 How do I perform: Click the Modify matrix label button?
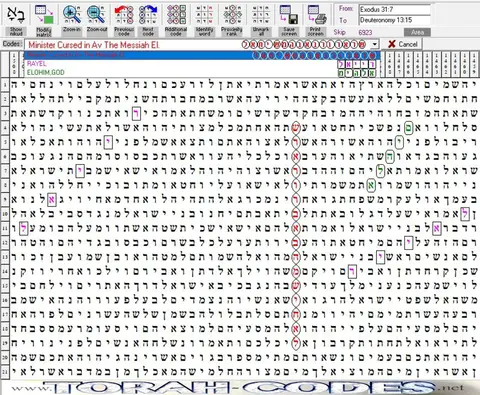(44, 32)
